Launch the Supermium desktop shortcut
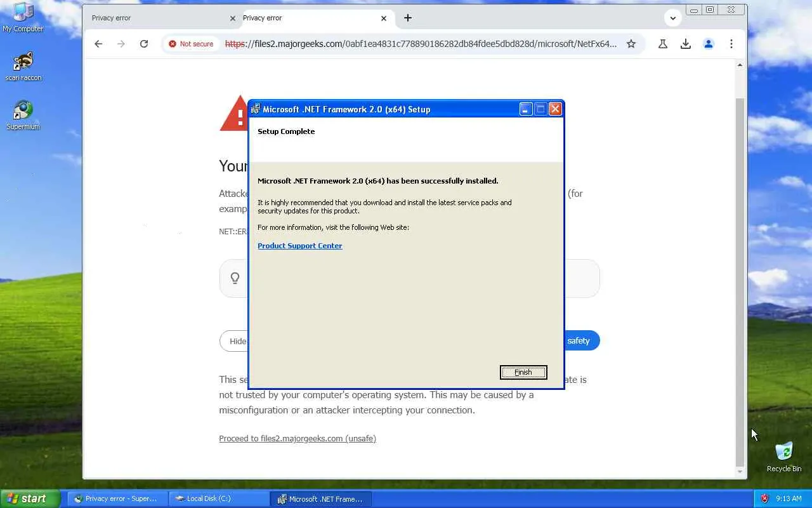This screenshot has width=812, height=508. point(23,115)
